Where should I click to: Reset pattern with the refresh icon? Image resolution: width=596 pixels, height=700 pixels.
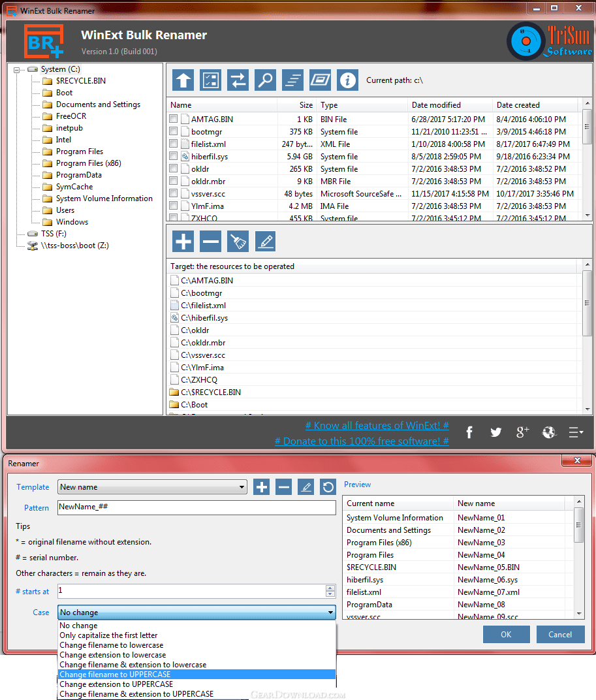click(x=328, y=486)
